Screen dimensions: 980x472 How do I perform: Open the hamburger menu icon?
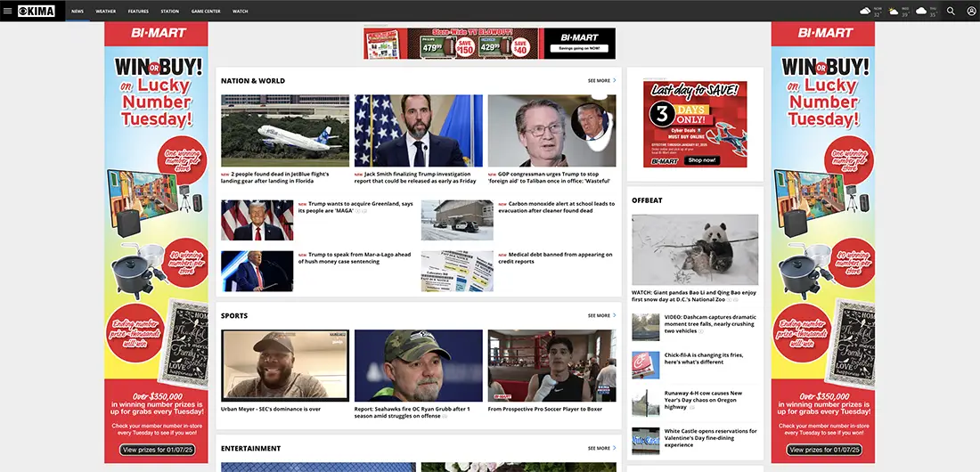7,11
